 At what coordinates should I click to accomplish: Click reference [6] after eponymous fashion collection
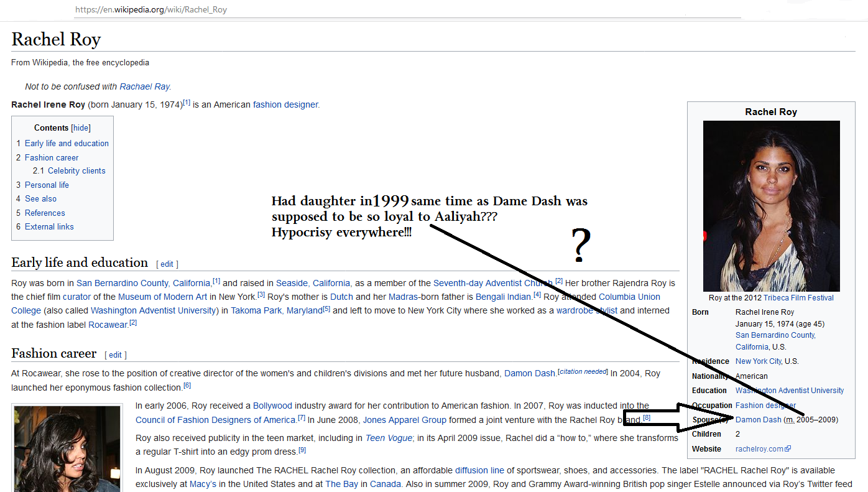(x=187, y=385)
